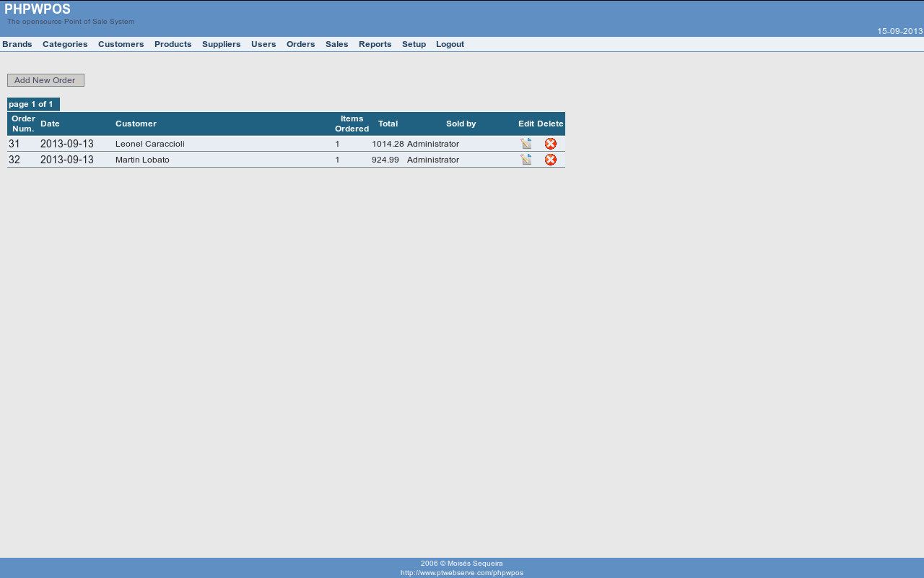Delete order 31 using the red delete icon
The height and width of the screenshot is (578, 924).
tap(550, 143)
